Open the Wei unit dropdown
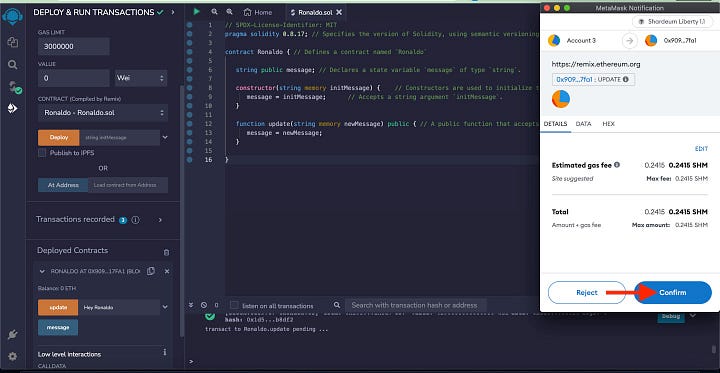The image size is (720, 373). click(x=141, y=78)
